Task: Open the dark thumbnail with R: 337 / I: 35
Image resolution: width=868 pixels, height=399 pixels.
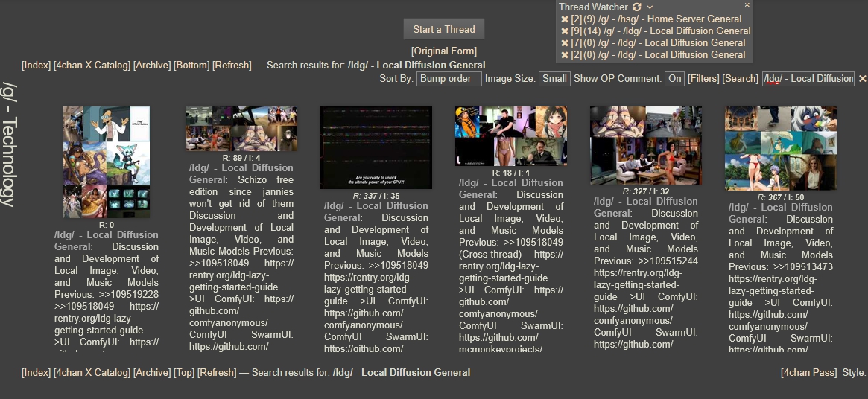Action: click(376, 147)
